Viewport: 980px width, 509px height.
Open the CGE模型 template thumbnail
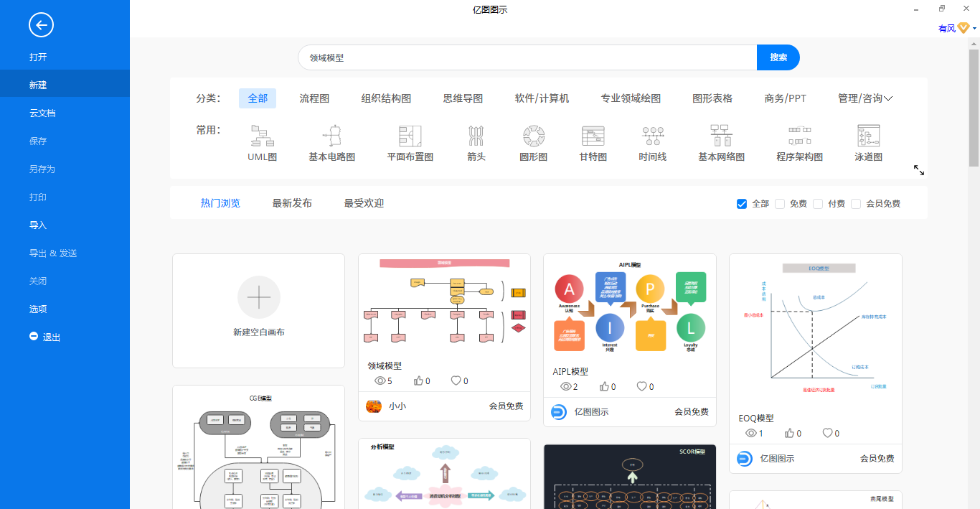(x=258, y=447)
